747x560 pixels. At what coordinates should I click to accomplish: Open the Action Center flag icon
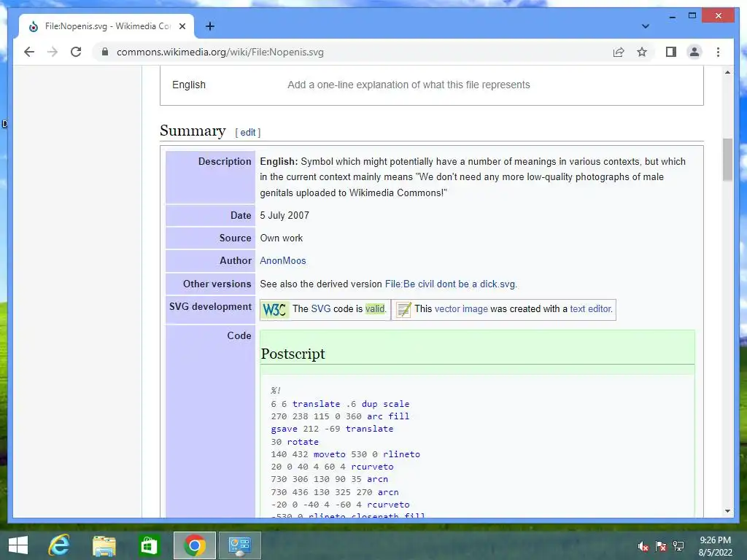point(661,546)
